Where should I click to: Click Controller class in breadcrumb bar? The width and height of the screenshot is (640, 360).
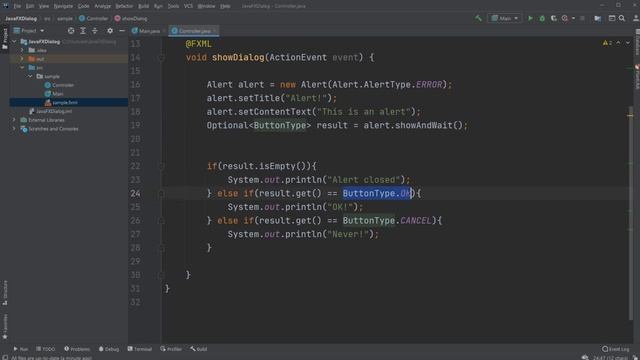(x=94, y=18)
